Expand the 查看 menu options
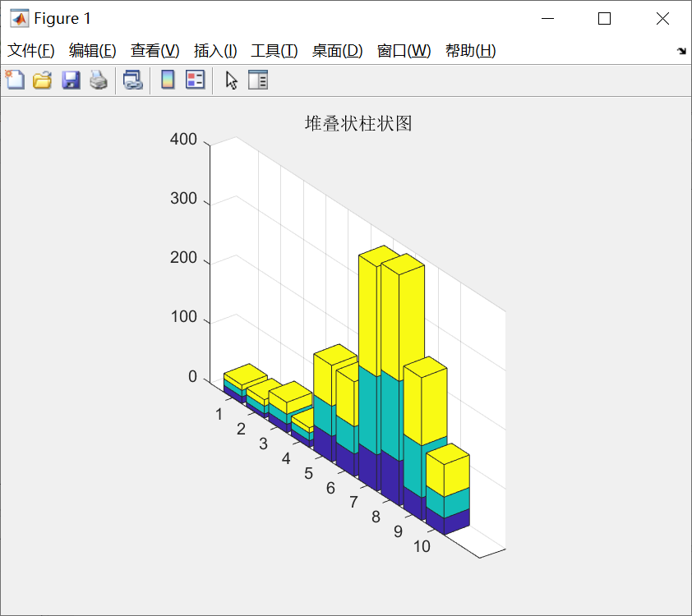 (154, 50)
